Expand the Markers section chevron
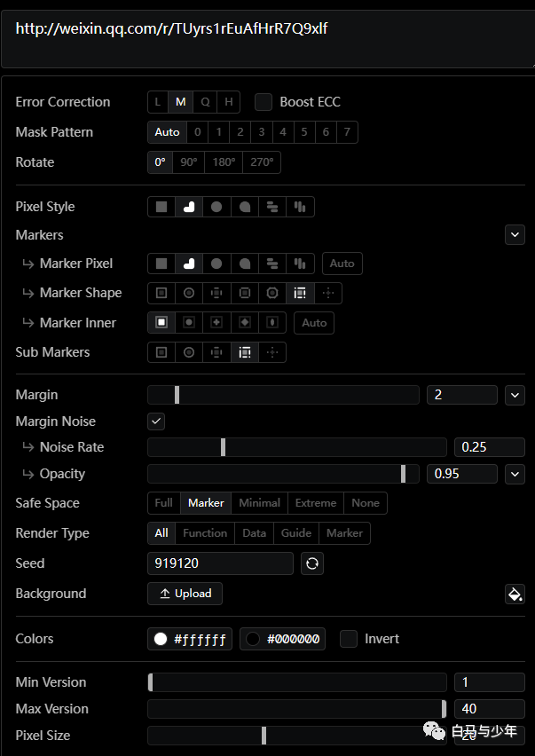Screen dimensions: 535x756 point(515,235)
